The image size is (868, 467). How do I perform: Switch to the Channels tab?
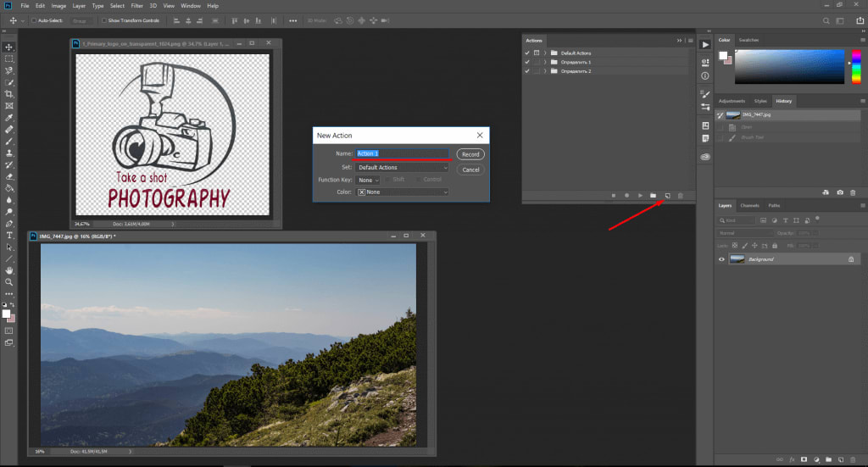pos(750,205)
